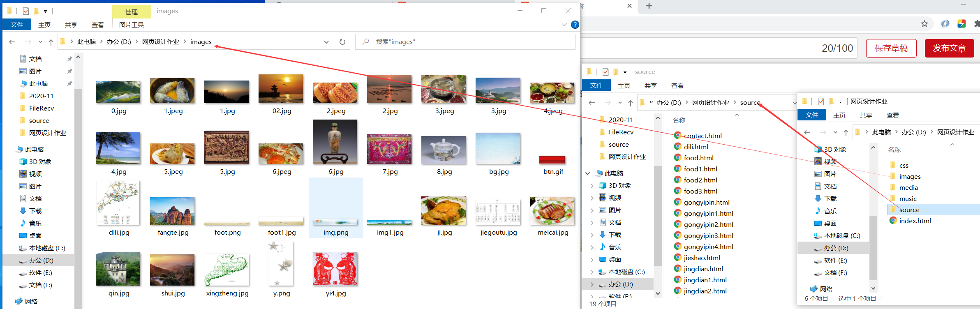The image size is (980, 309).
Task: Go back in the source window
Action: [592, 103]
